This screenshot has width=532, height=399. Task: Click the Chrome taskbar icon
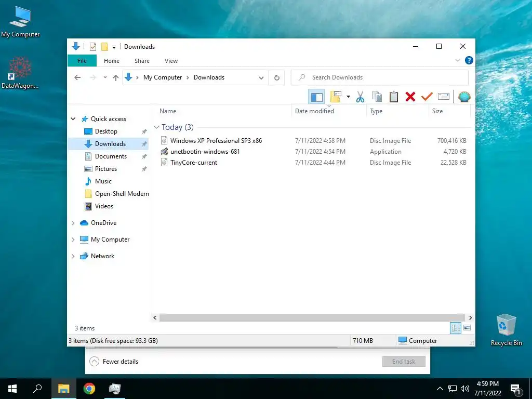(x=89, y=389)
